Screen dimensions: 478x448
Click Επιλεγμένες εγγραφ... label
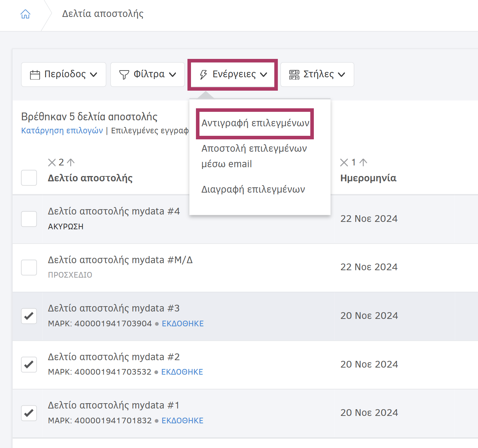pyautogui.click(x=150, y=131)
